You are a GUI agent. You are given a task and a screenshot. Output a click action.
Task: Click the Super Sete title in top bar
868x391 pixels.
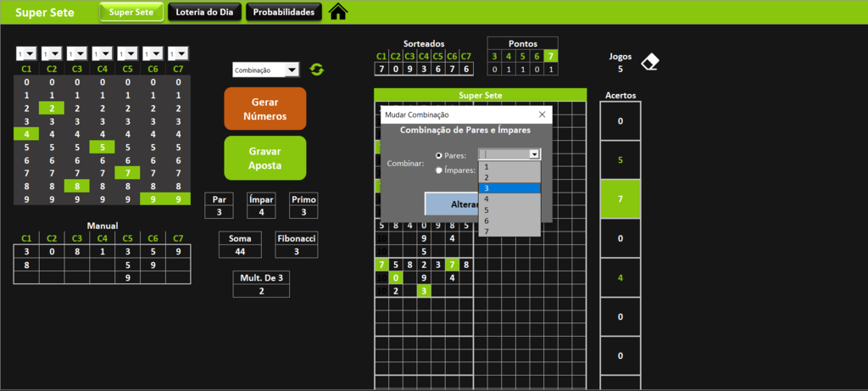pyautogui.click(x=44, y=13)
